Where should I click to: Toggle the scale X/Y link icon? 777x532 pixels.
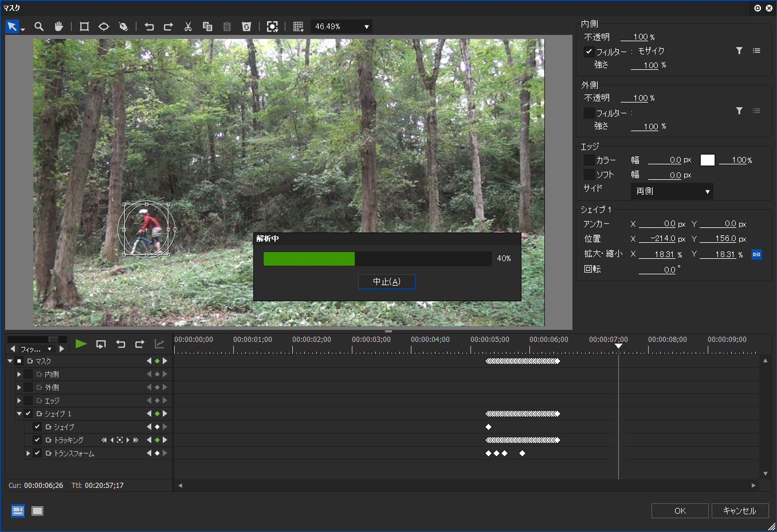pyautogui.click(x=756, y=254)
